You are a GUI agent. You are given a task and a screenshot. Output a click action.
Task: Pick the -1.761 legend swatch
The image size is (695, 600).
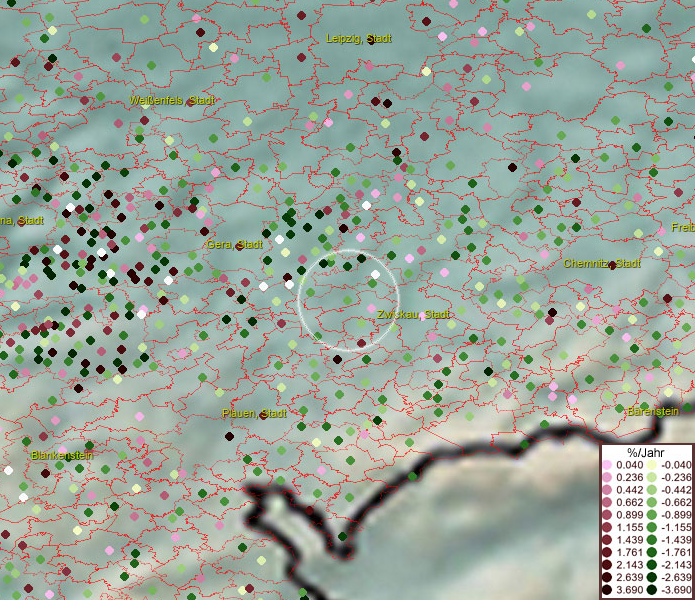tap(652, 553)
